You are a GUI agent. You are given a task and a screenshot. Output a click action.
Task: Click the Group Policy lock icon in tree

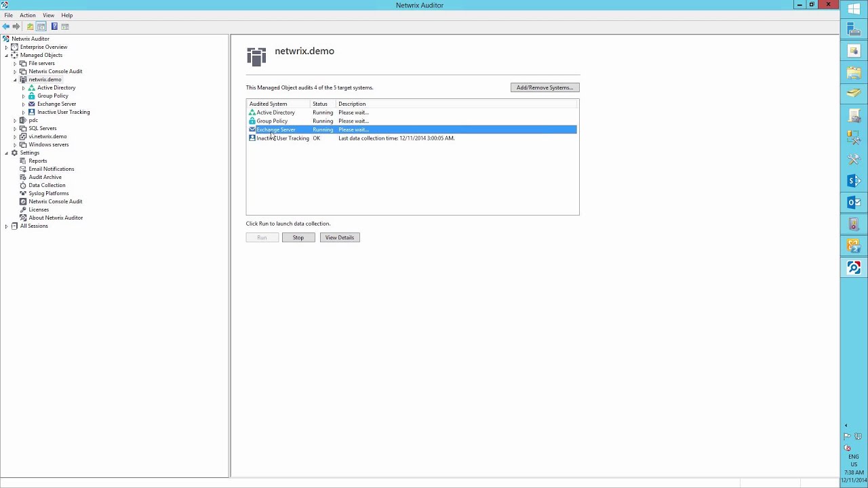click(32, 96)
